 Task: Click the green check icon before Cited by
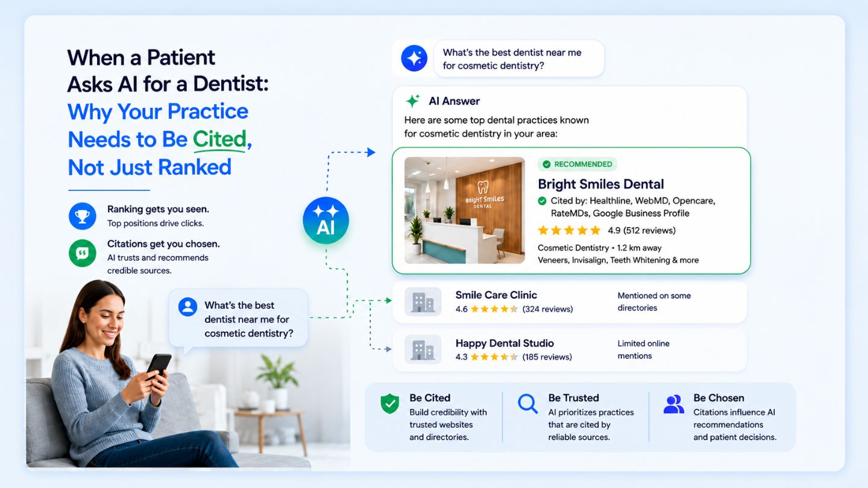(542, 201)
